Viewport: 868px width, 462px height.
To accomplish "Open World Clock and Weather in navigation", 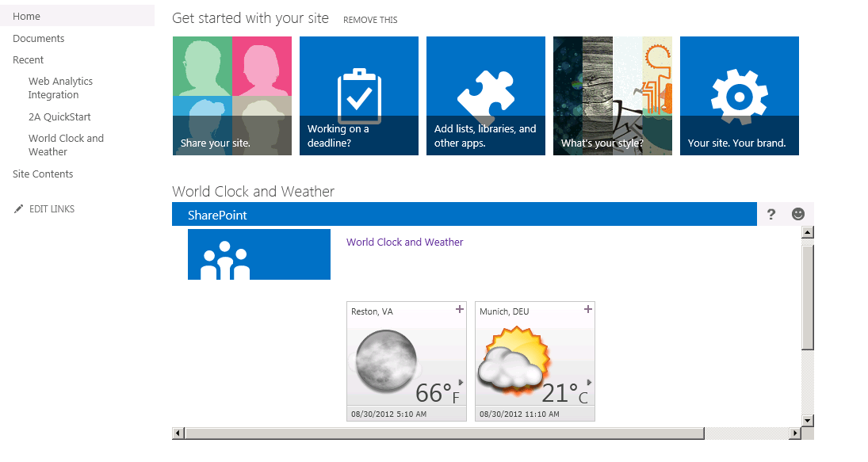I will pyautogui.click(x=66, y=145).
